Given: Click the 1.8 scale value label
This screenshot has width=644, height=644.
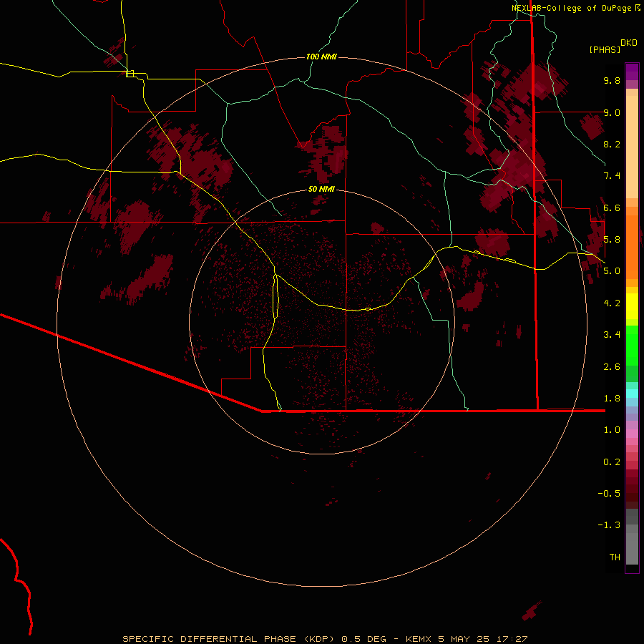Looking at the screenshot, I should 612,399.
